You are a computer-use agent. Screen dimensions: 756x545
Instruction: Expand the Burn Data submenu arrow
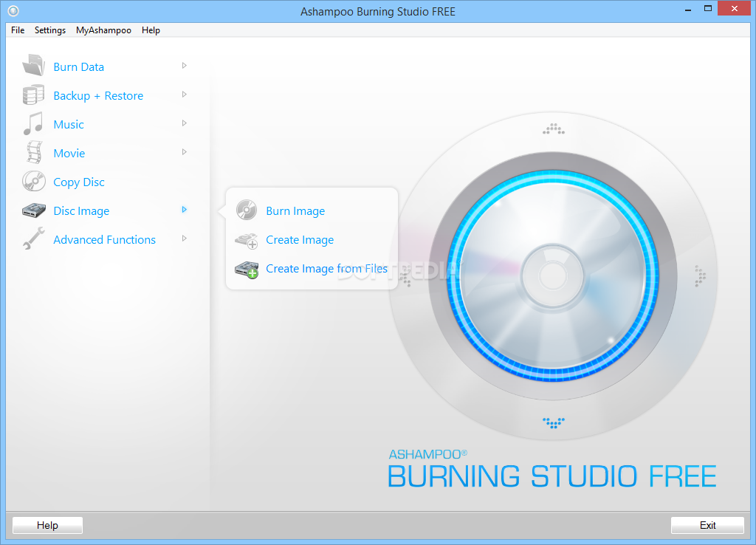point(184,66)
